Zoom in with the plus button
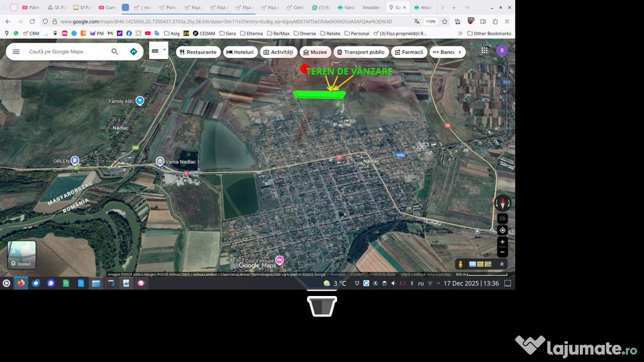 coord(502,242)
